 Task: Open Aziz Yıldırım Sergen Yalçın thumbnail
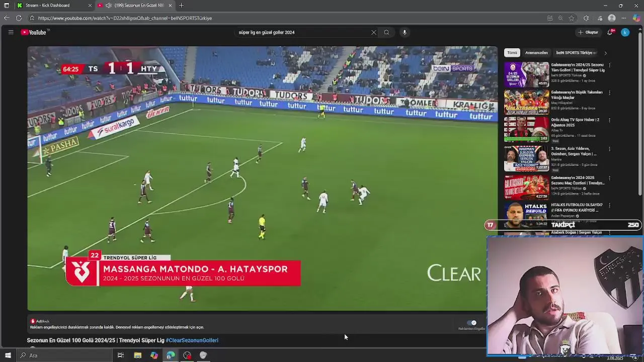click(527, 159)
